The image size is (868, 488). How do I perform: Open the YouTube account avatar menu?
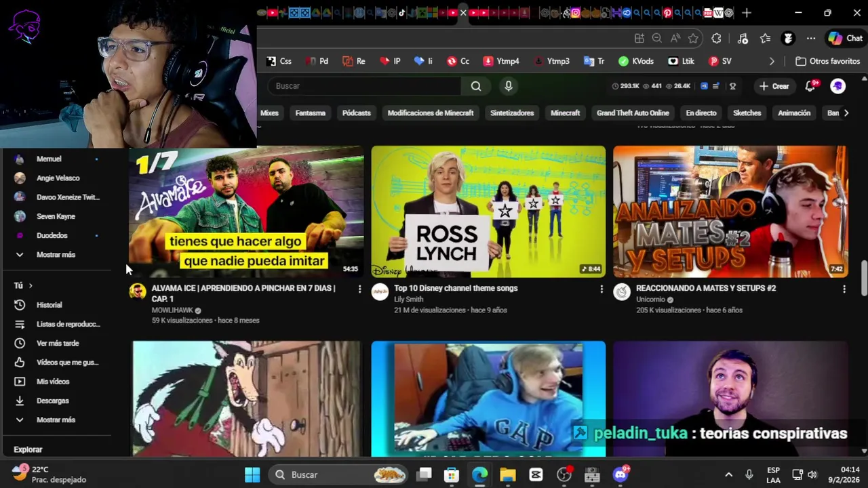(838, 86)
